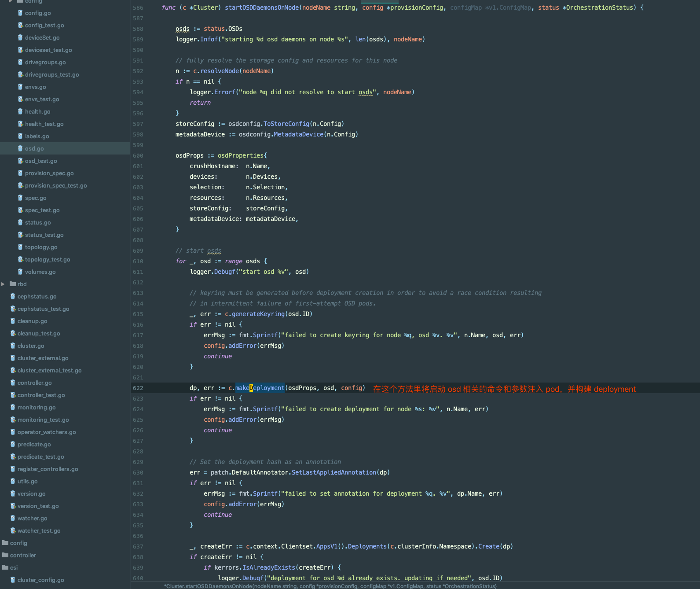Click the file icon next to osd.go
The width and height of the screenshot is (700, 589).
pyautogui.click(x=20, y=149)
